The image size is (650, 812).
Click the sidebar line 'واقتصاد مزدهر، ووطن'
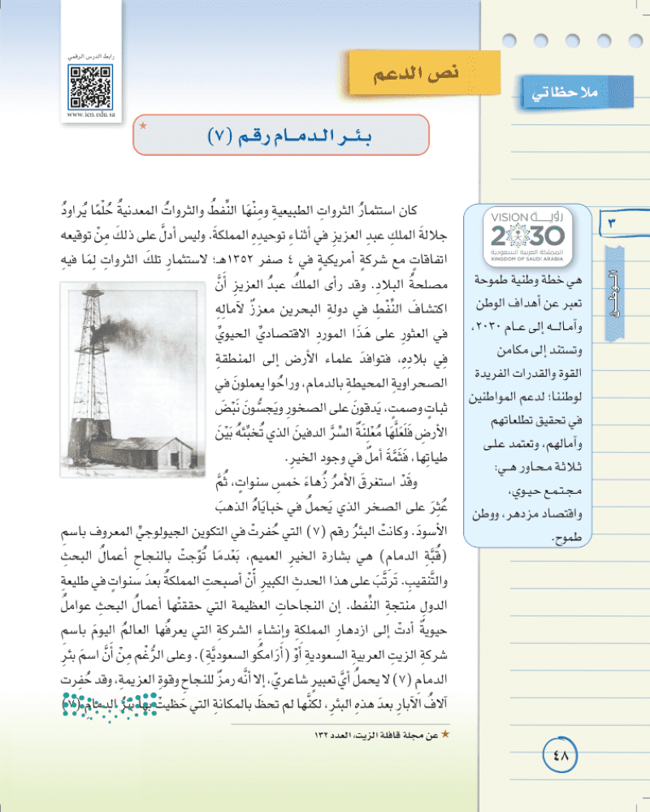526,514
